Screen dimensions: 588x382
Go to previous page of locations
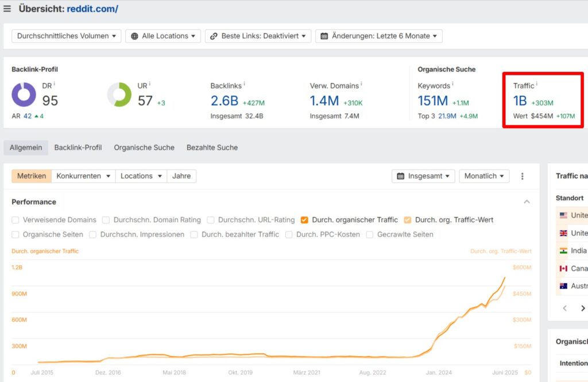(x=565, y=308)
